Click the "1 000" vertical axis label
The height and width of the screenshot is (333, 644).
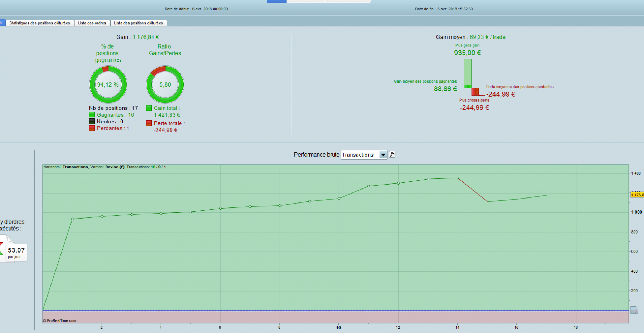(x=637, y=212)
